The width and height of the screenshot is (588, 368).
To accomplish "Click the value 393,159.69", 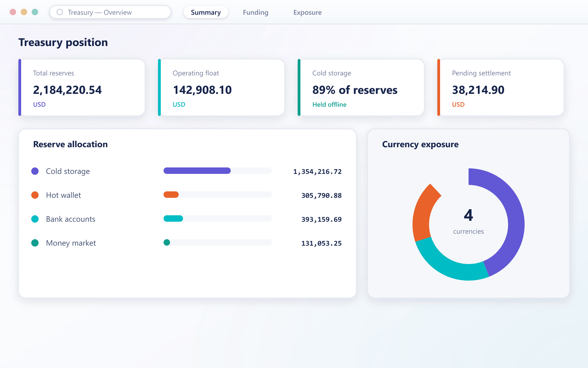I will tap(321, 219).
